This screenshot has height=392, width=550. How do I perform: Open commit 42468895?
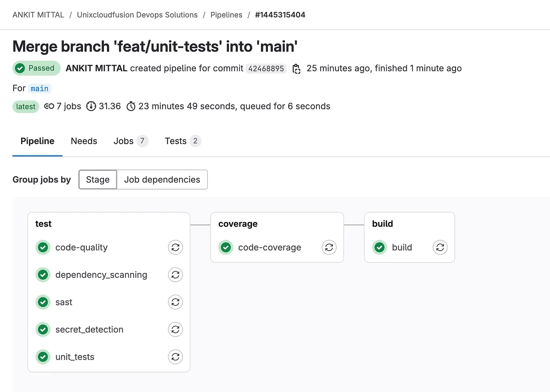pyautogui.click(x=266, y=68)
